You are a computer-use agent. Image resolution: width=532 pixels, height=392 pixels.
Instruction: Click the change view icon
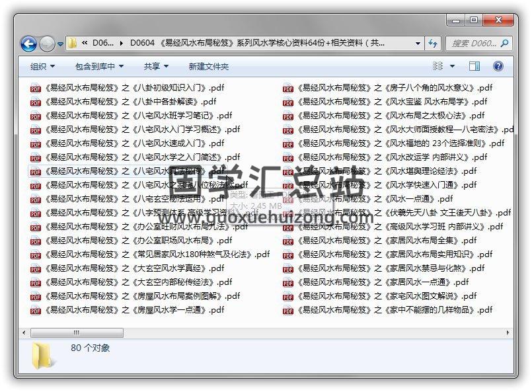tap(438, 66)
